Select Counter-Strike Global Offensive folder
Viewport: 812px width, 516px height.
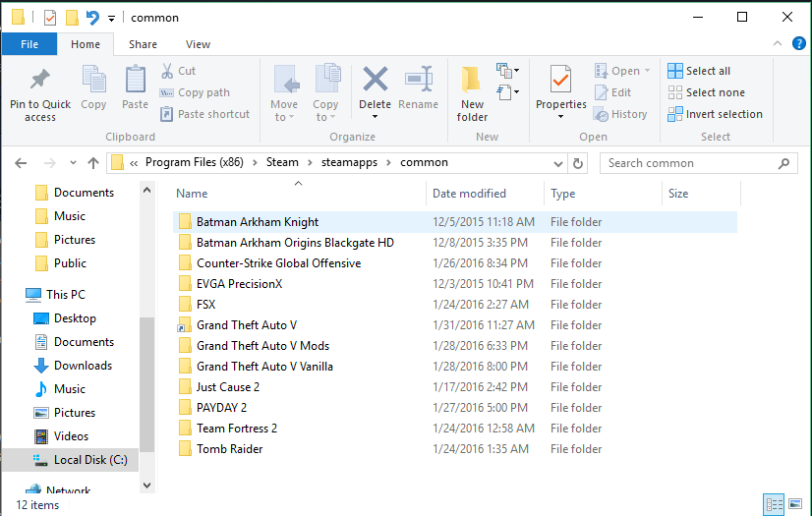click(455, 263)
